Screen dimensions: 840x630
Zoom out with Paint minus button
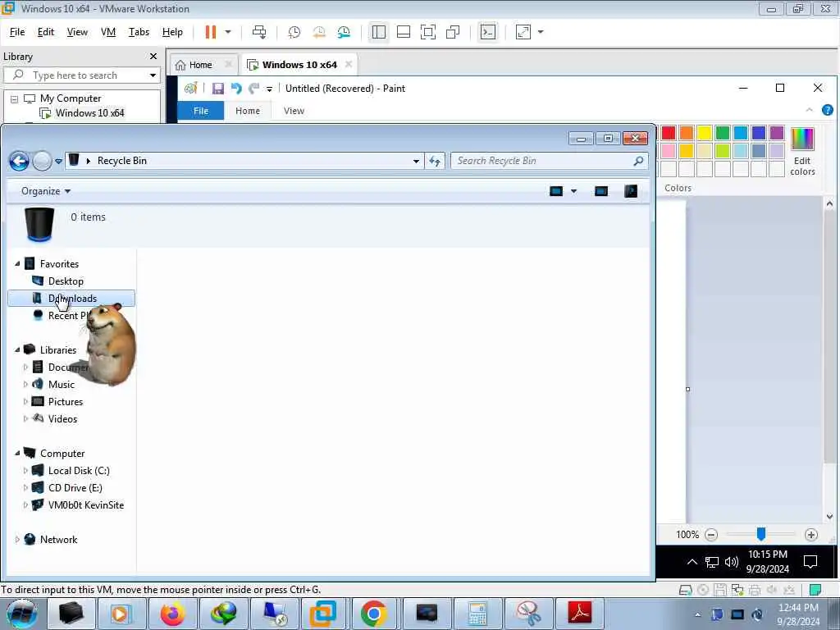tap(711, 535)
